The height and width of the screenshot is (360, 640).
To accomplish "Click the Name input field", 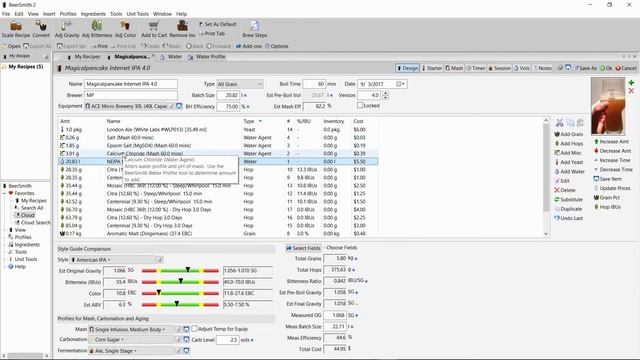I will click(131, 84).
